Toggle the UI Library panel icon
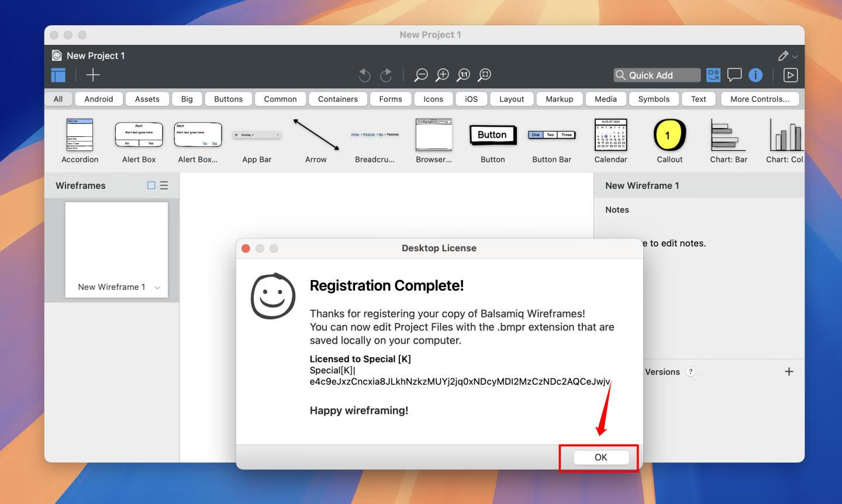Viewport: 842px width, 504px height. (x=713, y=75)
